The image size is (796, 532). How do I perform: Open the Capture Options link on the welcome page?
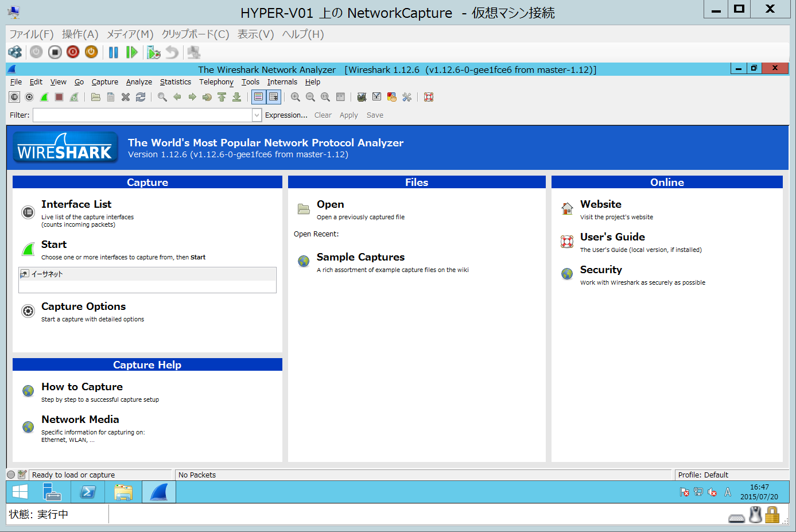pos(83,306)
